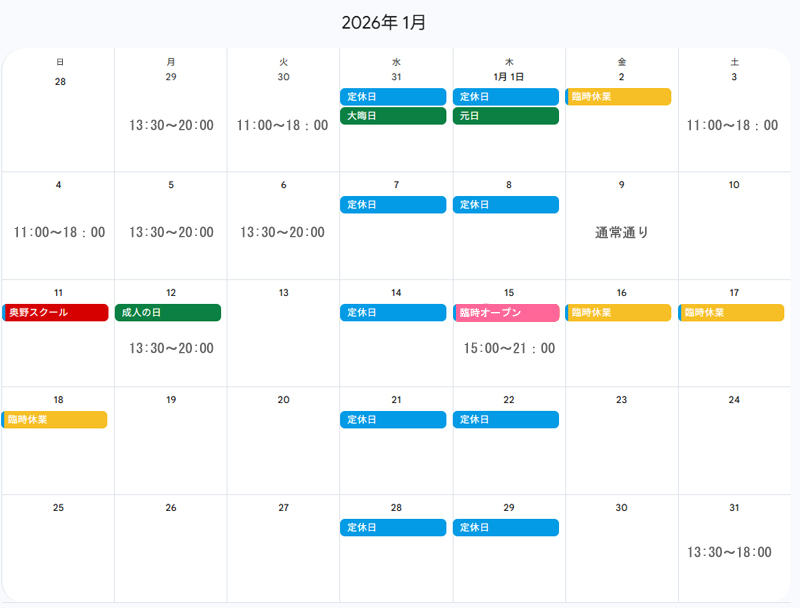Click date number 13 in the calendar
Screen dimensions: 800x611
point(283,293)
